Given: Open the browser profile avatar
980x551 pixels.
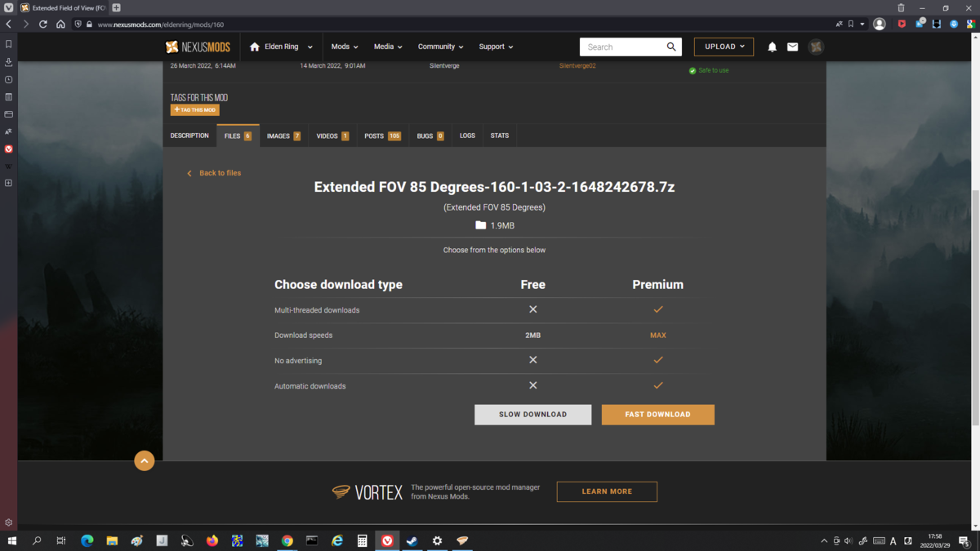Looking at the screenshot, I should point(880,24).
